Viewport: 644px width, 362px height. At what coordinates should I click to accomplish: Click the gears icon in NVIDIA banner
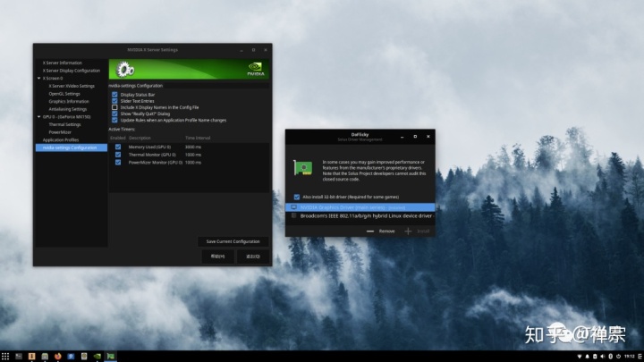tap(125, 70)
